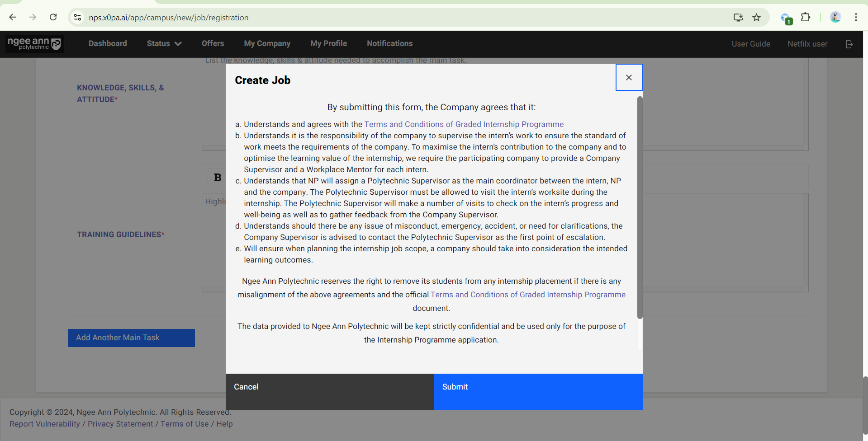868x441 pixels.
Task: Click the browser back arrow
Action: click(12, 17)
